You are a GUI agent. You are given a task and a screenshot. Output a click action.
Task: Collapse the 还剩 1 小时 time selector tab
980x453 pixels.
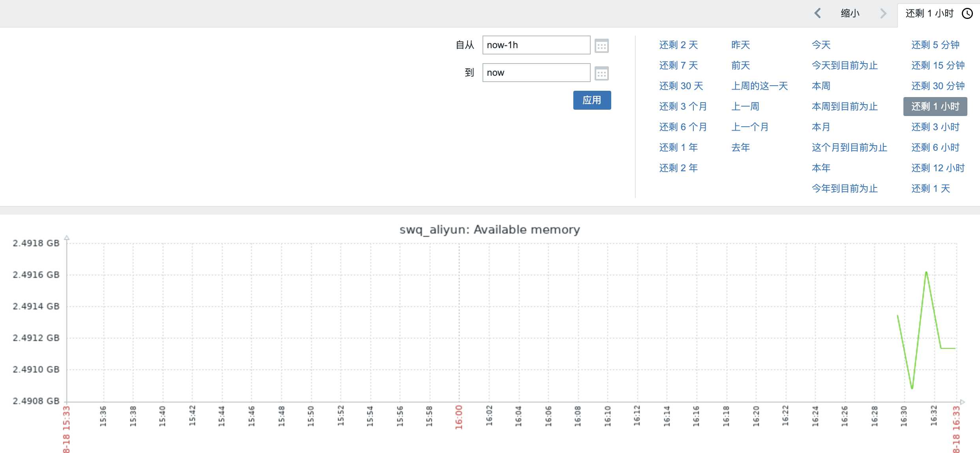[929, 13]
